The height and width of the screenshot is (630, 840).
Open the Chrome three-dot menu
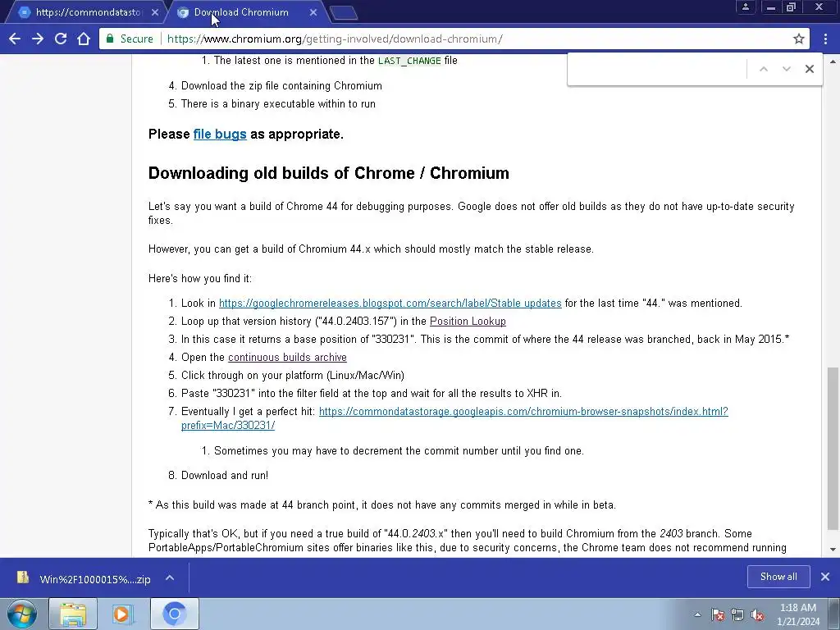(x=825, y=39)
